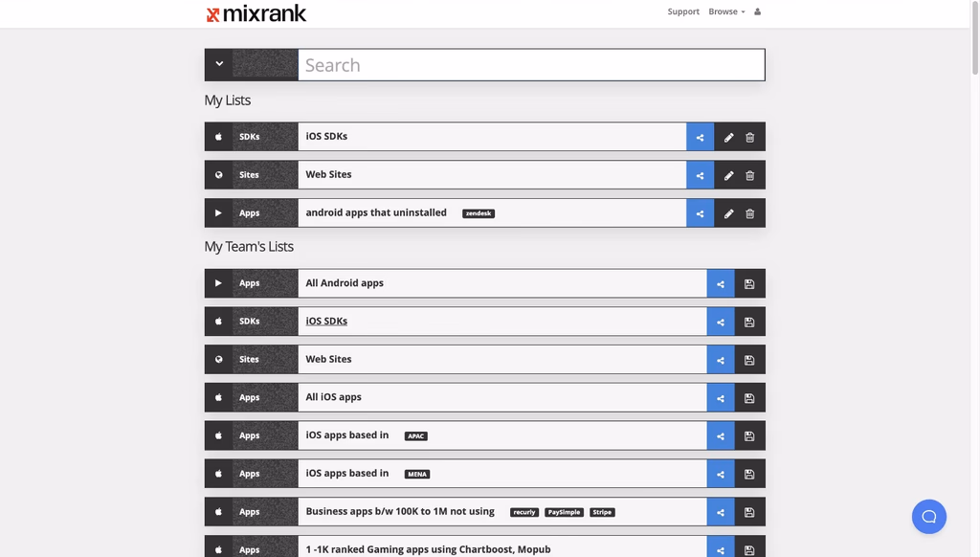980x557 pixels.
Task: Click the page vertical scrollbar
Action: coord(974,37)
